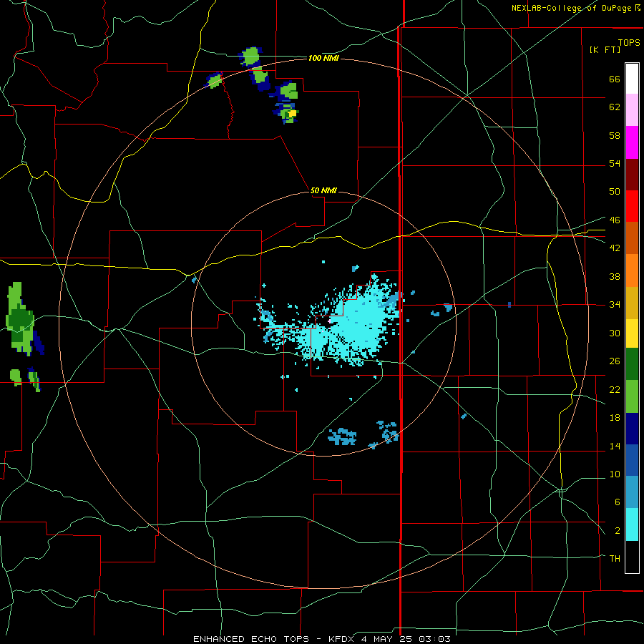Click the black TH legend swatch
The height and width of the screenshot is (644, 644).
[632, 557]
